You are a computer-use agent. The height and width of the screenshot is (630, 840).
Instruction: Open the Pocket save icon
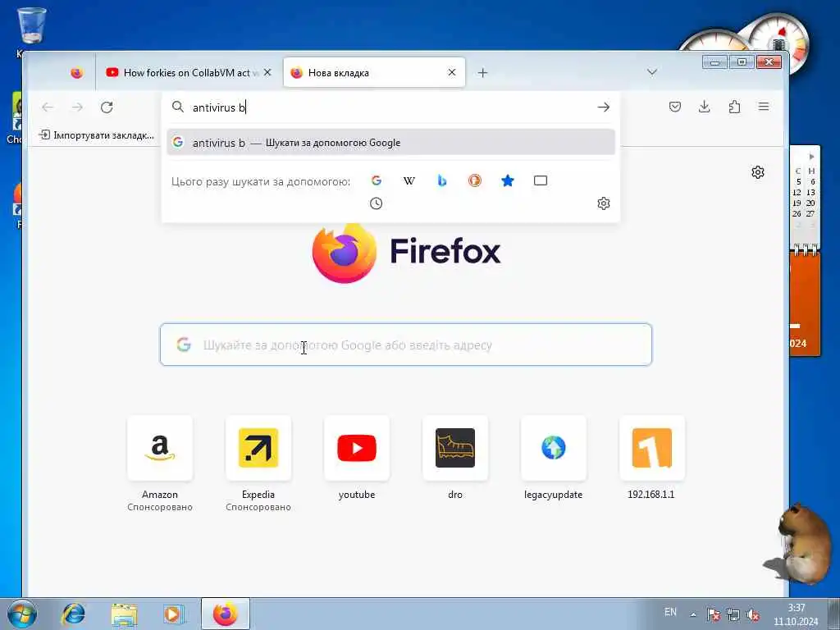pos(675,107)
